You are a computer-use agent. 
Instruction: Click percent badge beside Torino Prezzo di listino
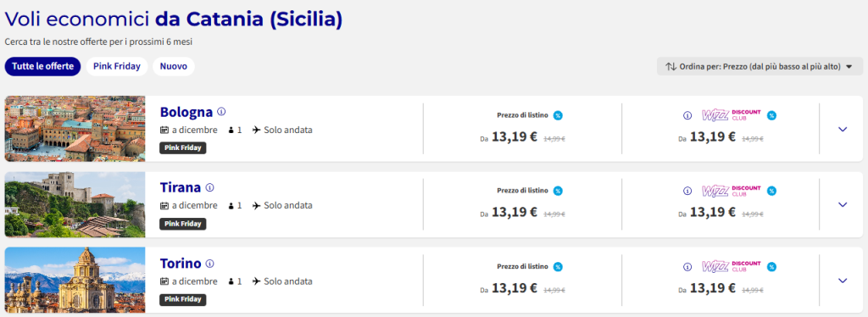558,267
